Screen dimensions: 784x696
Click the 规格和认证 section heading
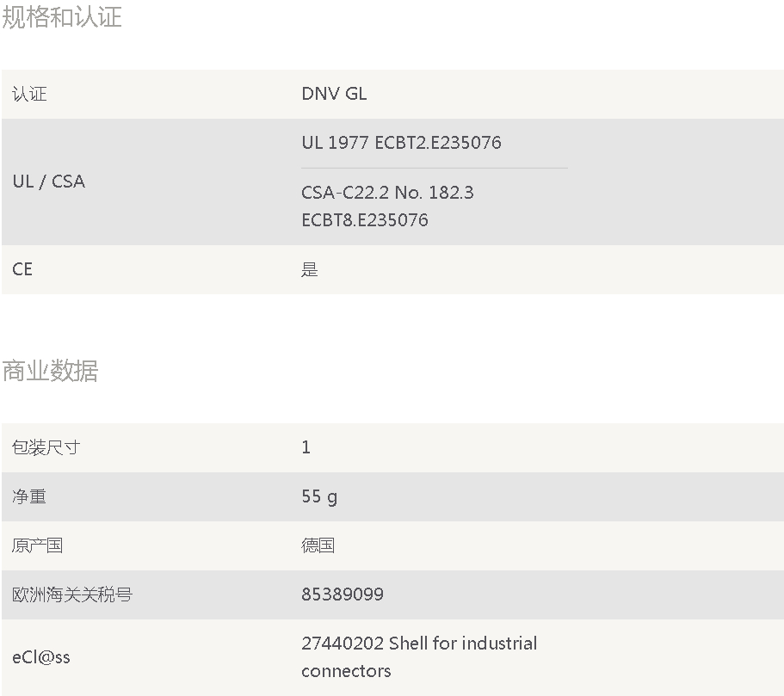[x=62, y=17]
